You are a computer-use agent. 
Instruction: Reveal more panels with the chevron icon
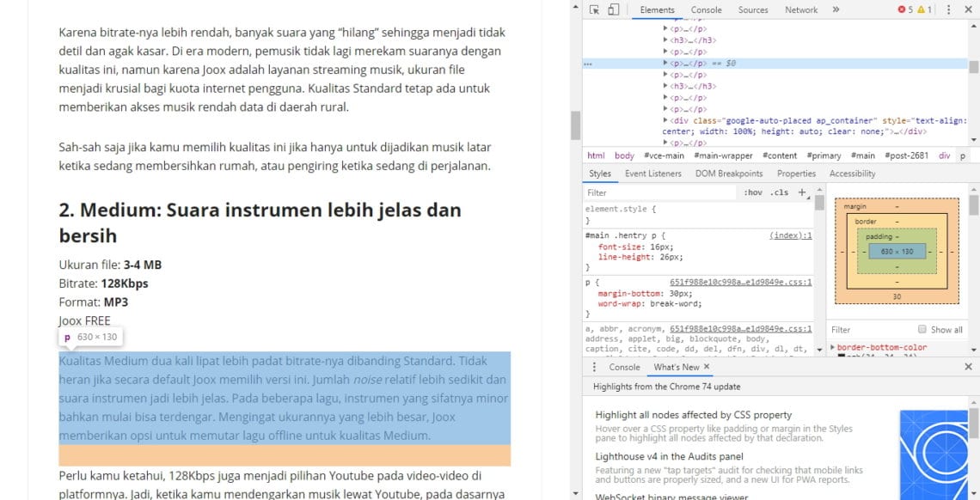click(x=835, y=9)
